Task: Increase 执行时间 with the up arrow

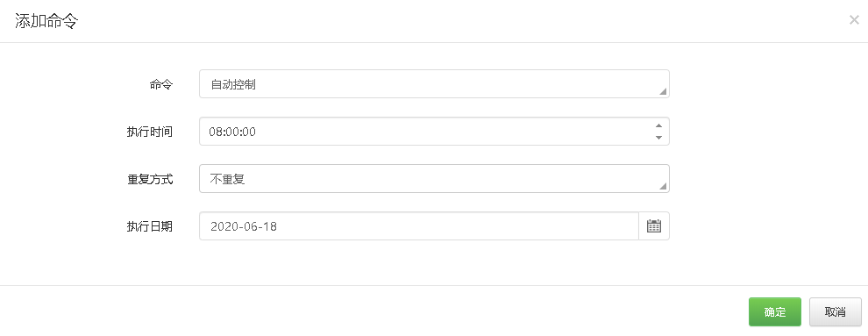Action: tap(658, 125)
